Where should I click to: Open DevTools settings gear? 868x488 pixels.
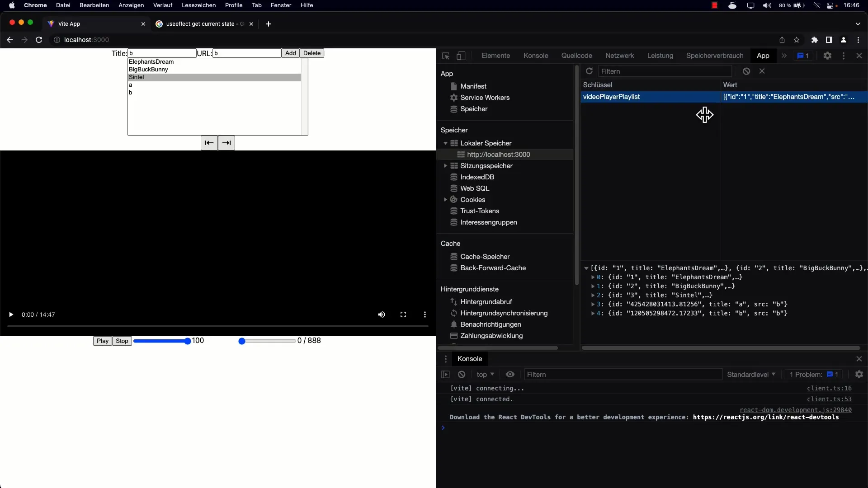coord(827,56)
